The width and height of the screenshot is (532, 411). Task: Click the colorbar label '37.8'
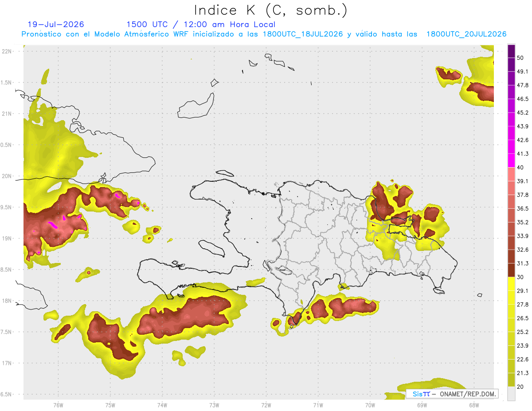click(523, 195)
